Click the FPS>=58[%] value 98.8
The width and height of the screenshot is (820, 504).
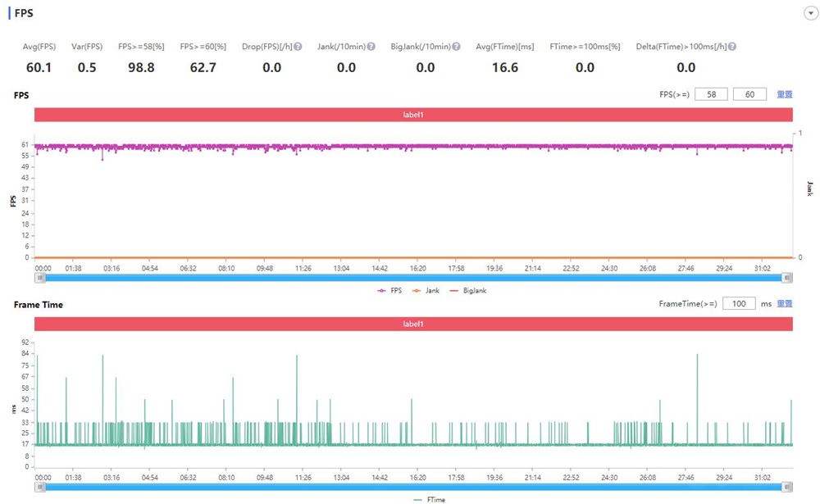pyautogui.click(x=141, y=67)
